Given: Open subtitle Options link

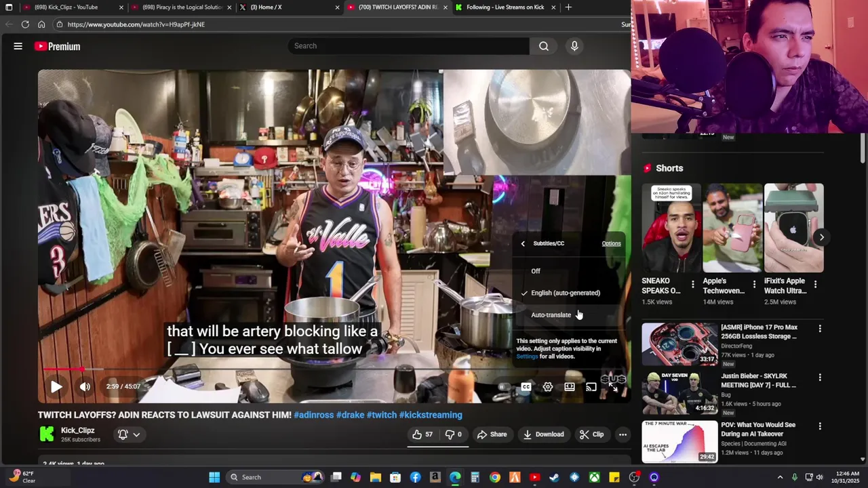Looking at the screenshot, I should (611, 243).
